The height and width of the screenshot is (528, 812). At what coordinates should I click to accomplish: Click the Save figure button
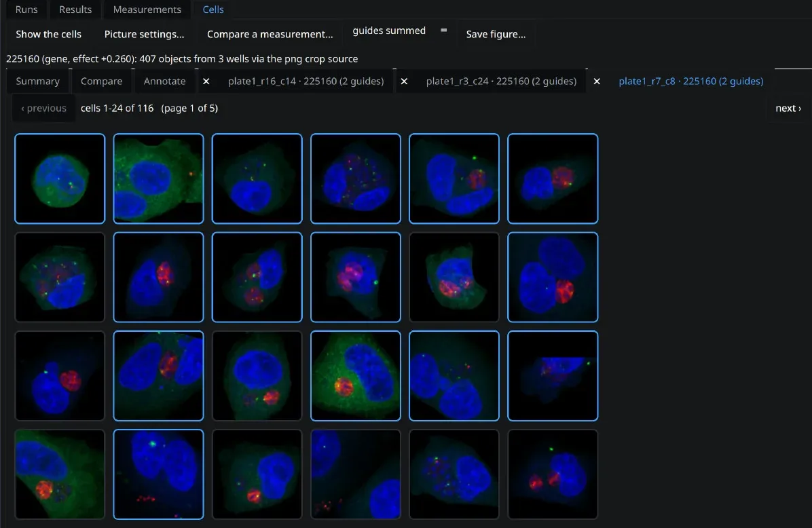(496, 34)
